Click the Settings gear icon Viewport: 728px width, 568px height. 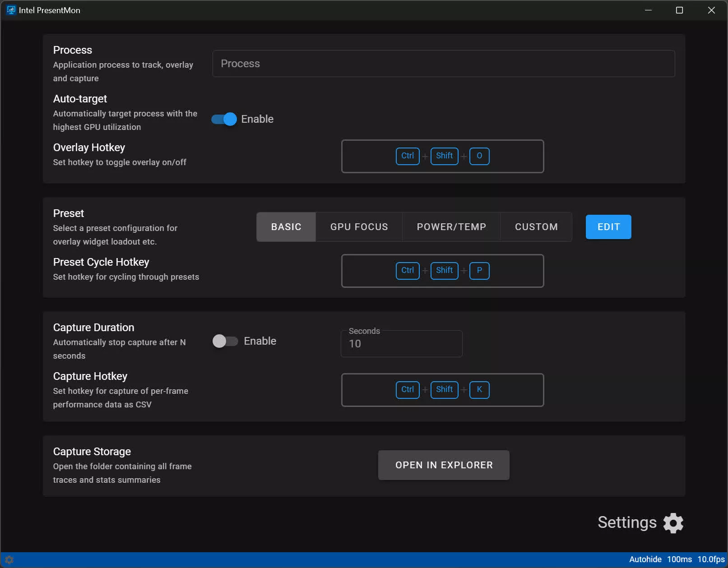pyautogui.click(x=673, y=523)
